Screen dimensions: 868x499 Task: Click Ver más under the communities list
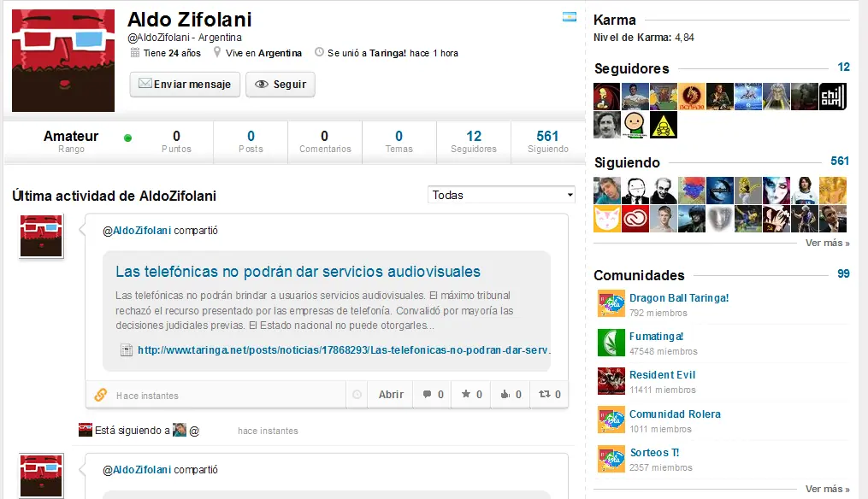tap(828, 489)
